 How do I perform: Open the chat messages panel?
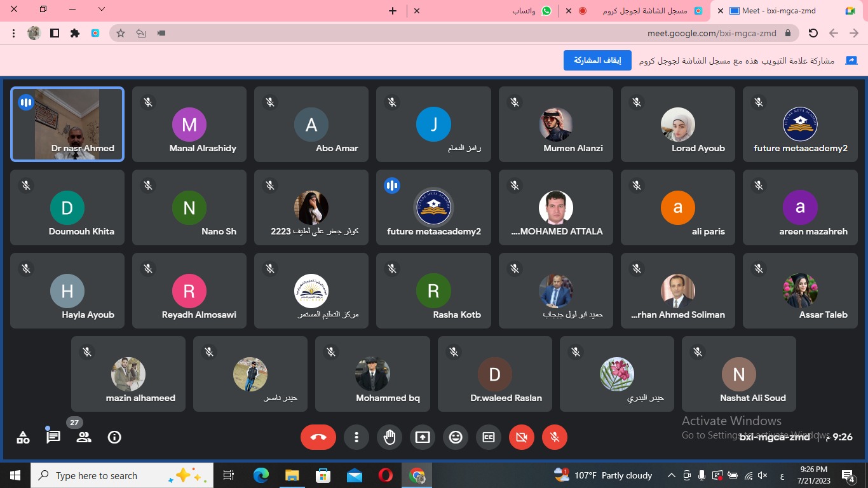click(x=53, y=437)
